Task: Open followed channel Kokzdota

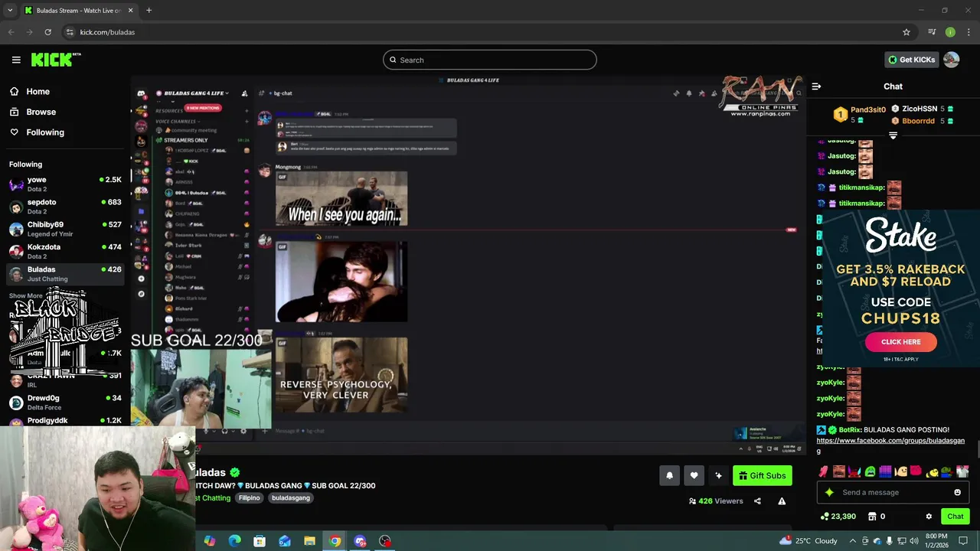Action: 65,251
